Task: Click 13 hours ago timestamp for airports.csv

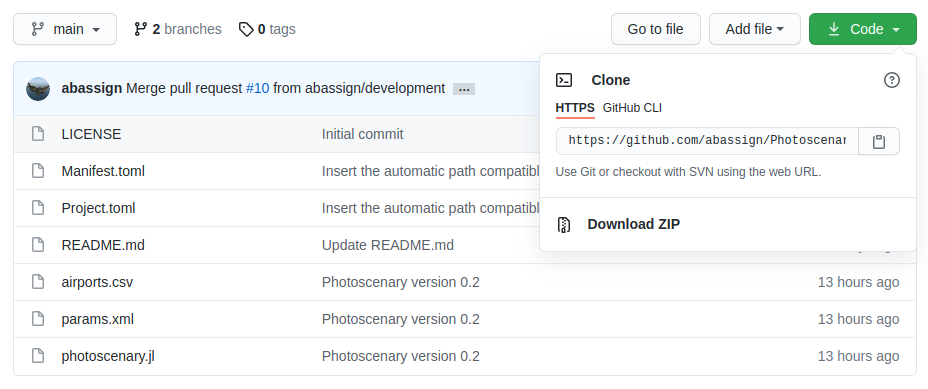Action: click(858, 282)
